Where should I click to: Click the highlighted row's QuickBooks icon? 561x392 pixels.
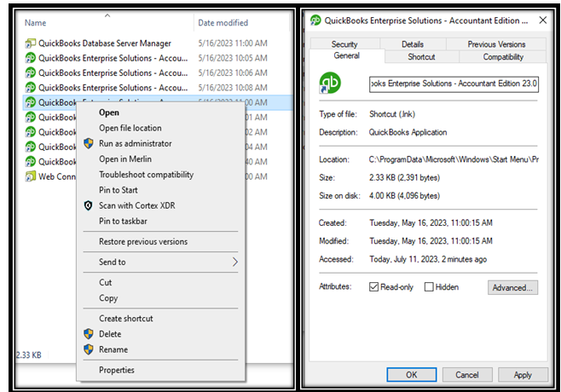coord(31,102)
